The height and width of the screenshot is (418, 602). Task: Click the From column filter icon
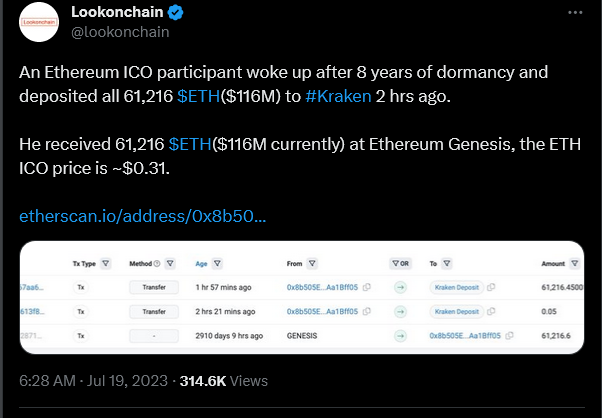click(x=312, y=264)
